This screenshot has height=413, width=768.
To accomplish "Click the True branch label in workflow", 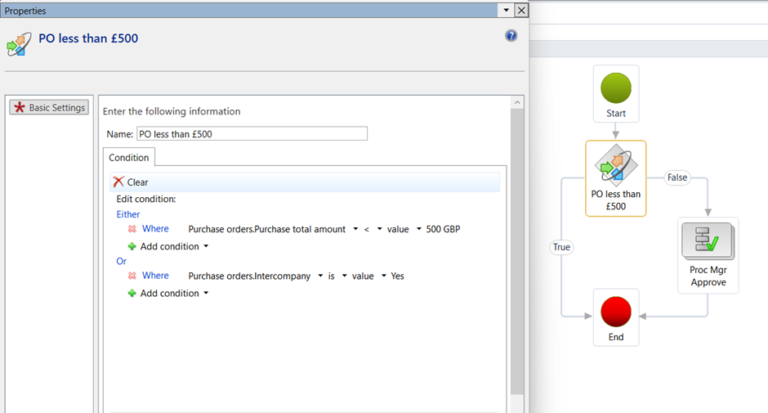I will pyautogui.click(x=561, y=247).
